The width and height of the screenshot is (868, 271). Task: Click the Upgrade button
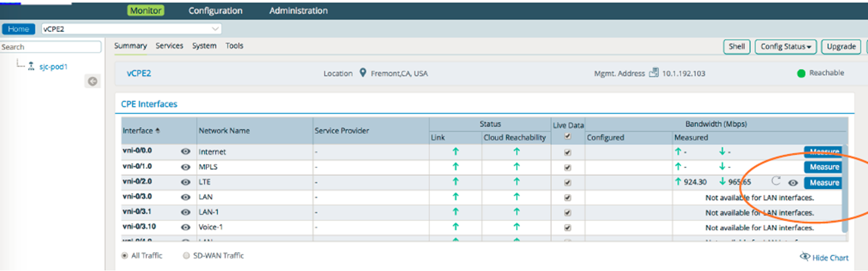click(841, 47)
